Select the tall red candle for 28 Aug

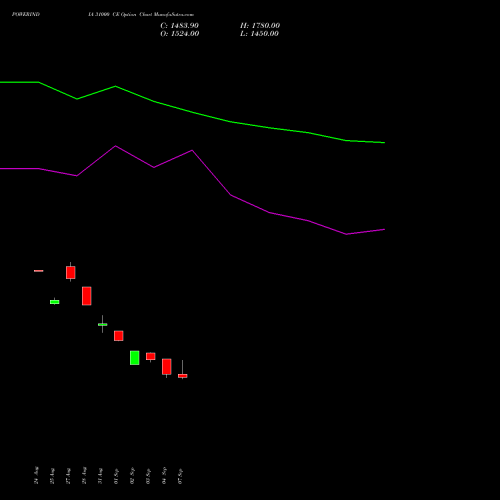click(87, 296)
